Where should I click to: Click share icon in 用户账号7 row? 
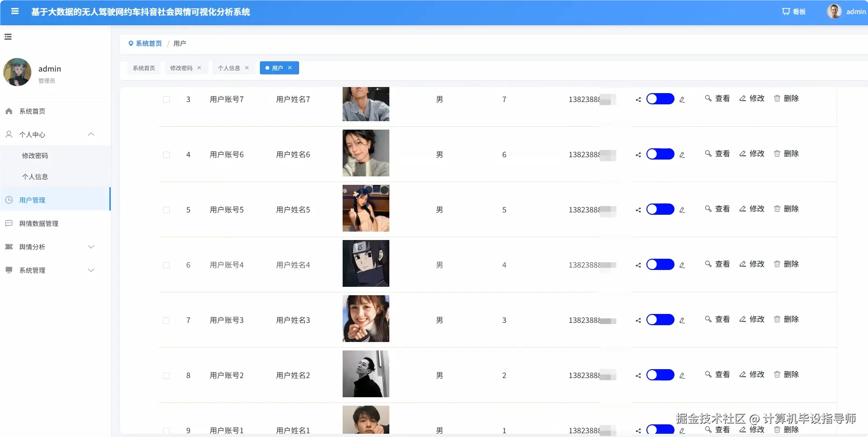point(638,100)
